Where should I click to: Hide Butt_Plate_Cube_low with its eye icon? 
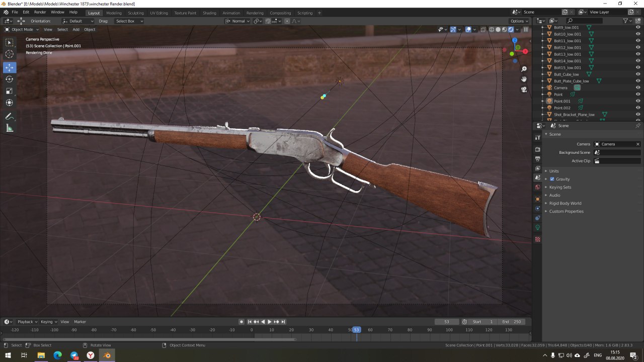pos(638,81)
